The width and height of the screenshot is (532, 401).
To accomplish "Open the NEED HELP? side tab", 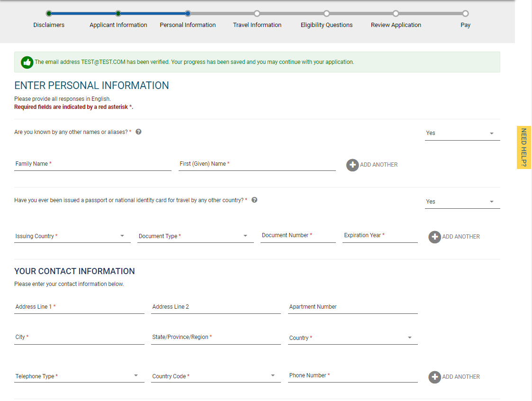I will pyautogui.click(x=523, y=147).
